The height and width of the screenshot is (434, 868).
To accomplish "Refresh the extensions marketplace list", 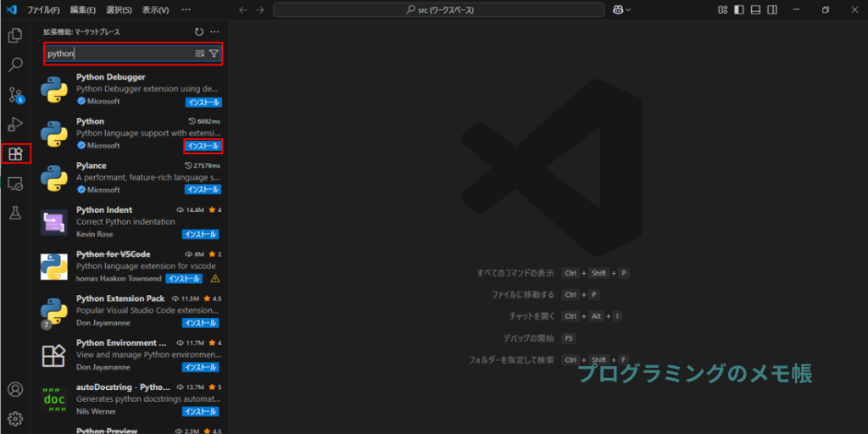I will 199,32.
